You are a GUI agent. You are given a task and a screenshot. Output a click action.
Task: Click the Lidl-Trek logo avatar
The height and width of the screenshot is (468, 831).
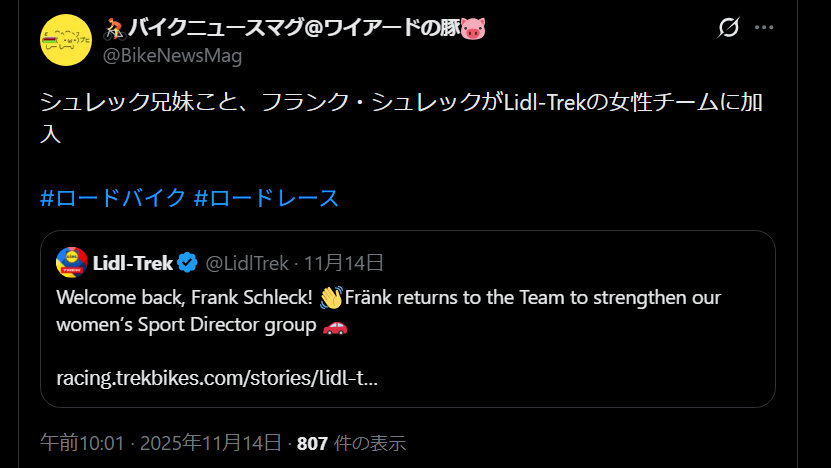pos(71,263)
